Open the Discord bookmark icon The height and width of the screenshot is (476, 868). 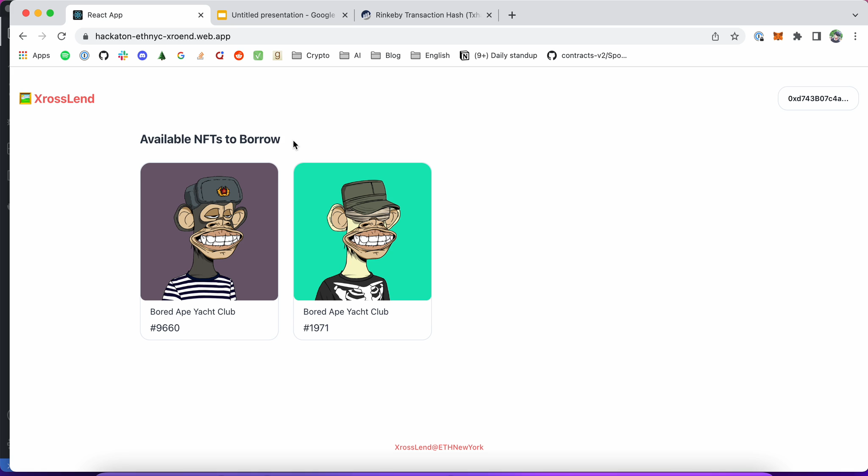[x=142, y=56]
